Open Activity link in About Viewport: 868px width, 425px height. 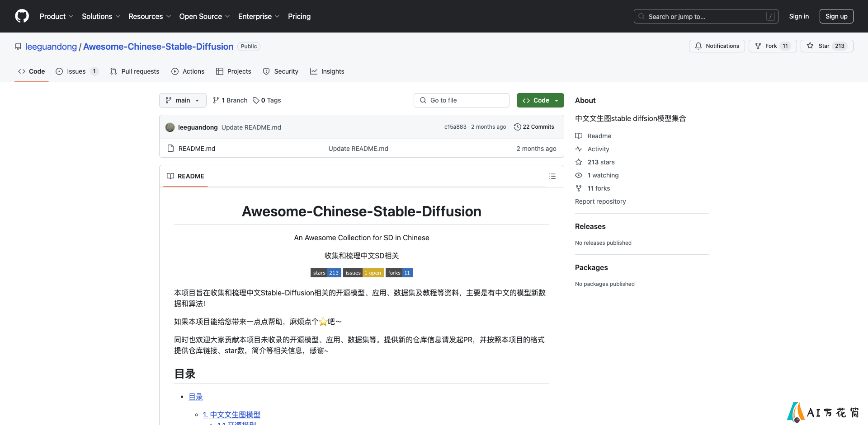592,149
